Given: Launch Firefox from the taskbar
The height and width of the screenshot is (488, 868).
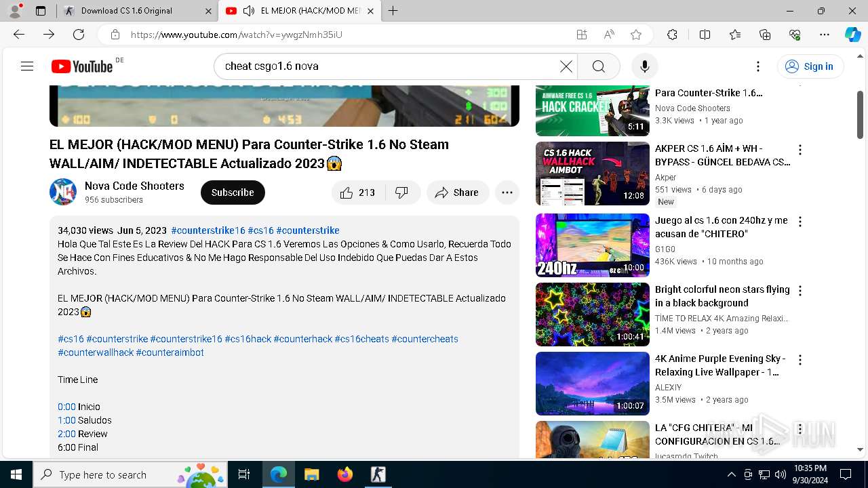Looking at the screenshot, I should click(344, 474).
